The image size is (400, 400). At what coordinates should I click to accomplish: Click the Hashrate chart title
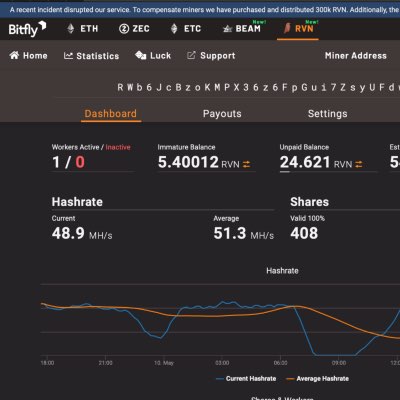click(282, 271)
